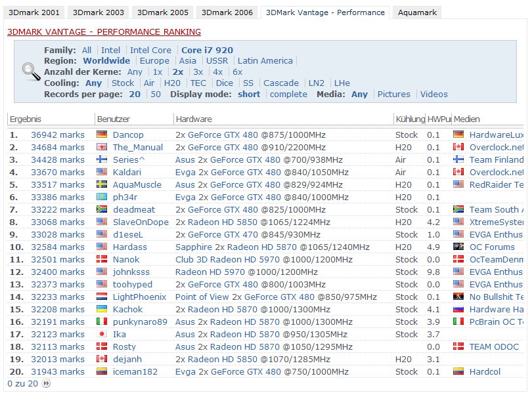Click Japan flag beside Ika
The image size is (532, 395).
click(102, 334)
